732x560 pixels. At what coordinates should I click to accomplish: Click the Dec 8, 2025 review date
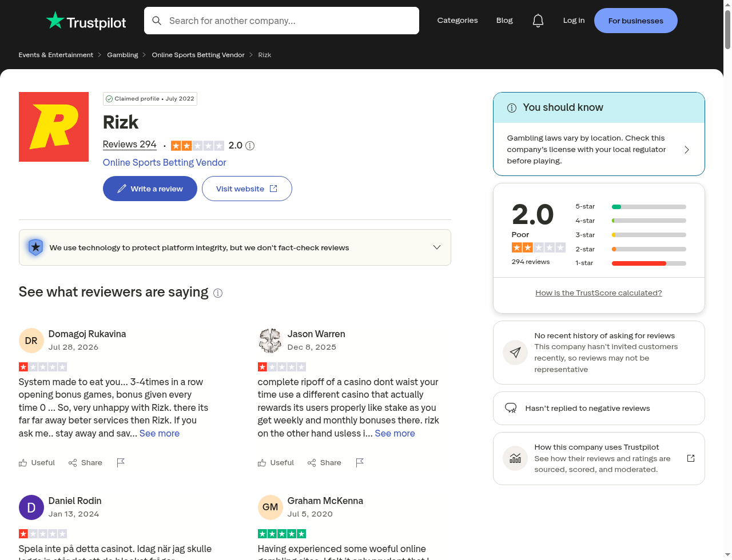pos(312,347)
